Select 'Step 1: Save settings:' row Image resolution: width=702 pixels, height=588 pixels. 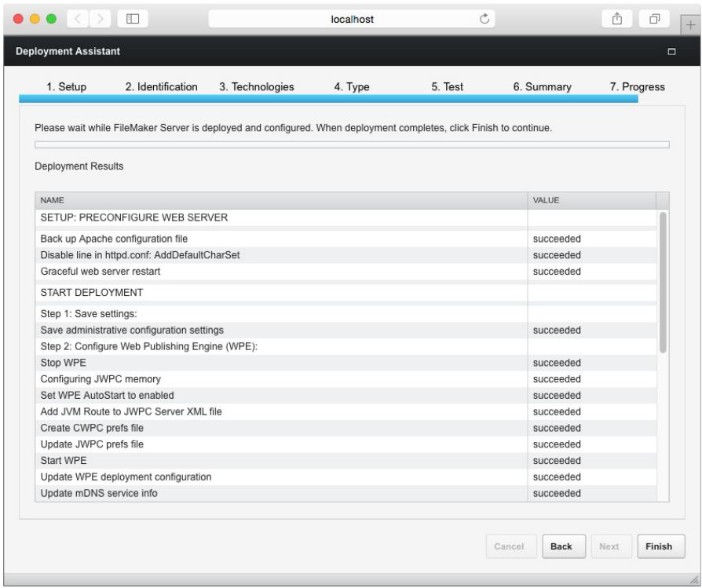coord(346,314)
